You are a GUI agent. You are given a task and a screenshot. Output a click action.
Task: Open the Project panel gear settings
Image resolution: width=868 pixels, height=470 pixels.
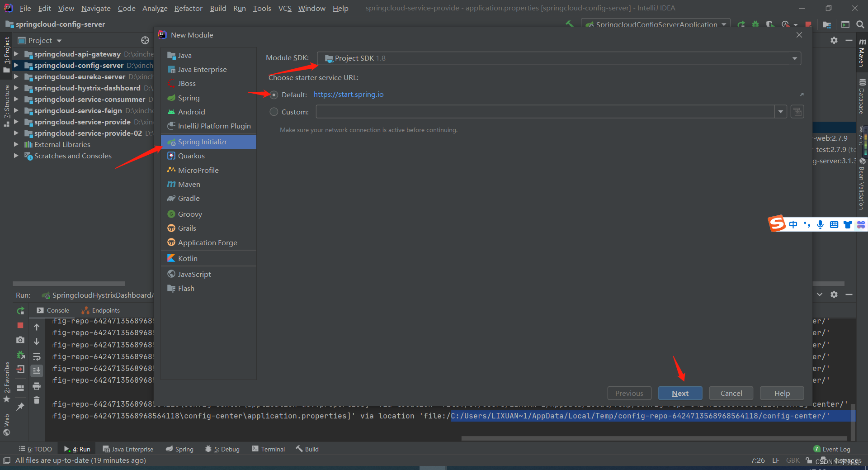pos(834,40)
